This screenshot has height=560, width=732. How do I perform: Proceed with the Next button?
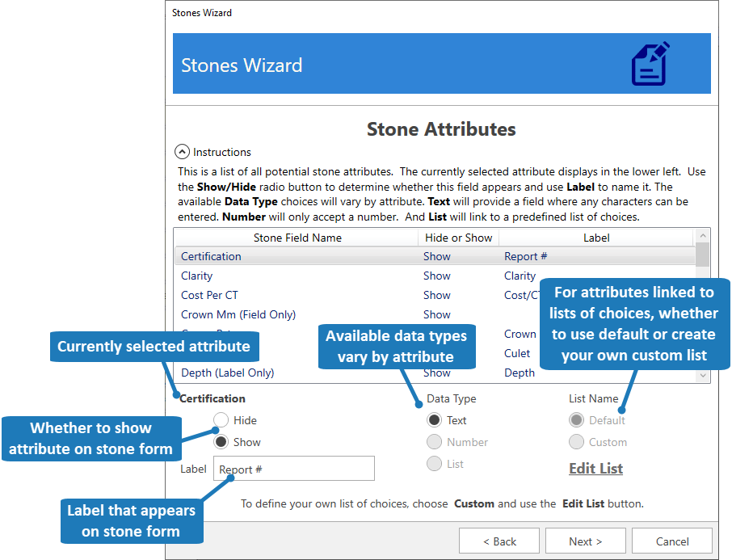586,541
